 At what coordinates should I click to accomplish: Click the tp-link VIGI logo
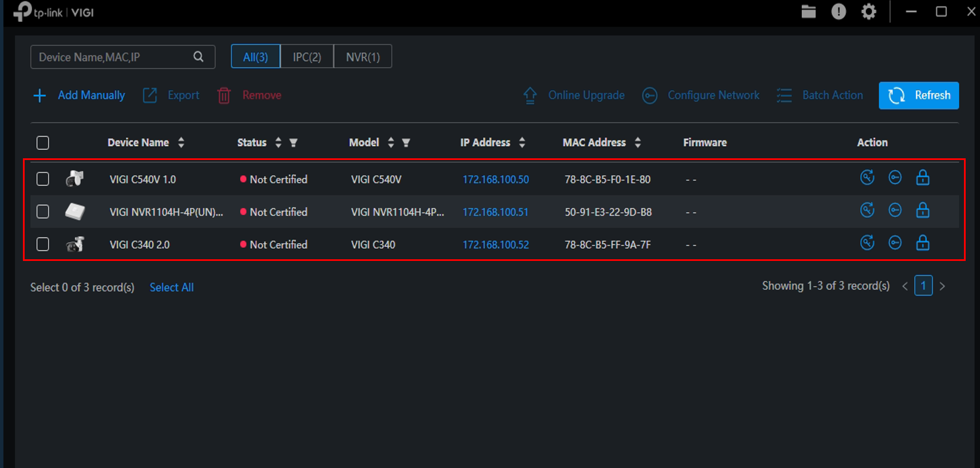pos(53,11)
